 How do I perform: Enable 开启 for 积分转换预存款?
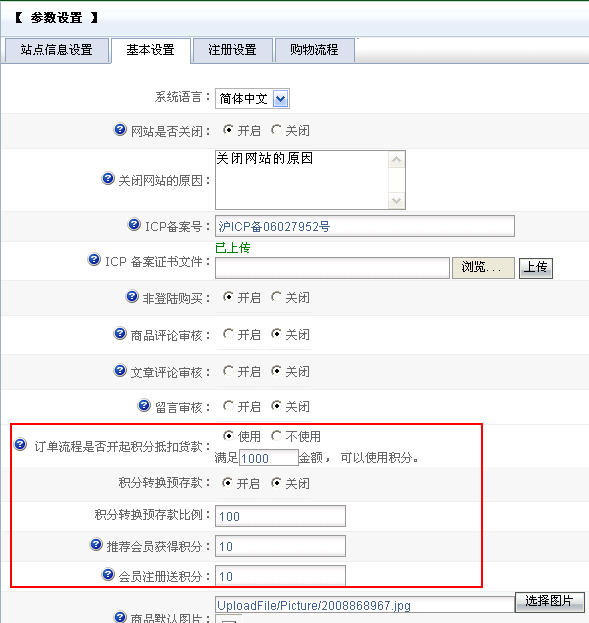tap(227, 483)
